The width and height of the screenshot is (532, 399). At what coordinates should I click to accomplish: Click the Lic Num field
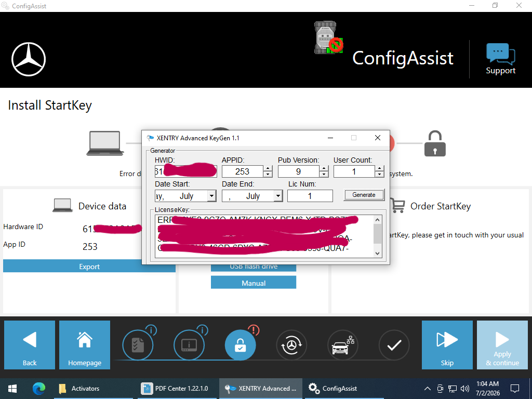click(310, 196)
